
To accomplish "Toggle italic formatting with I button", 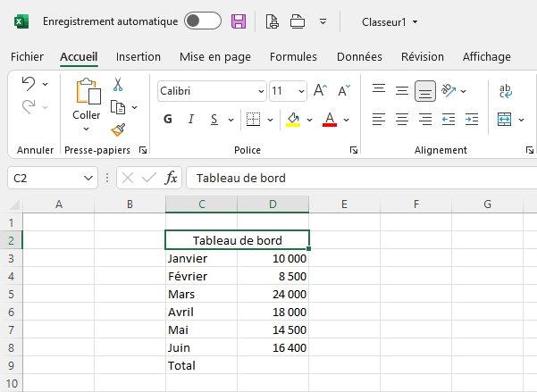I will coord(190,119).
